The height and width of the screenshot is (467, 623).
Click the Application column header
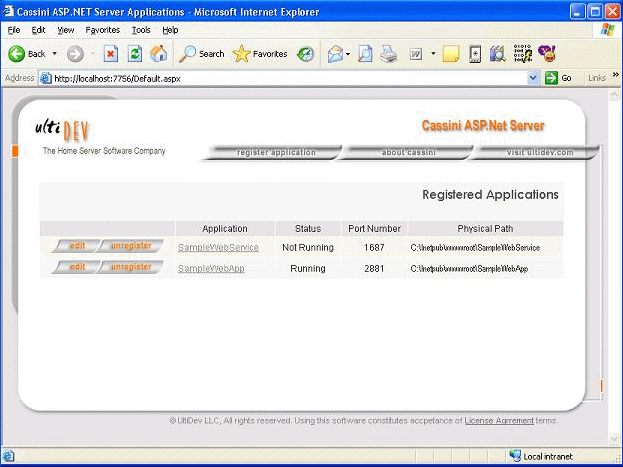[225, 229]
